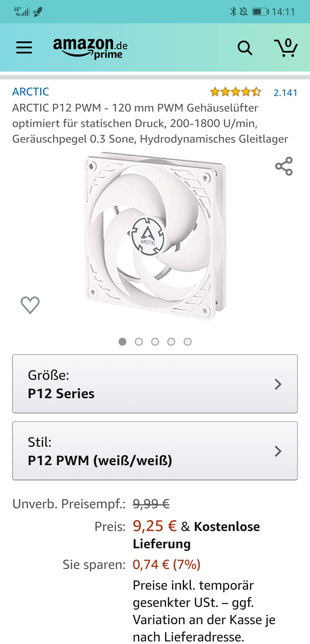310x644 pixels.
Task: Open ARCTIC brand link
Action: point(31,92)
